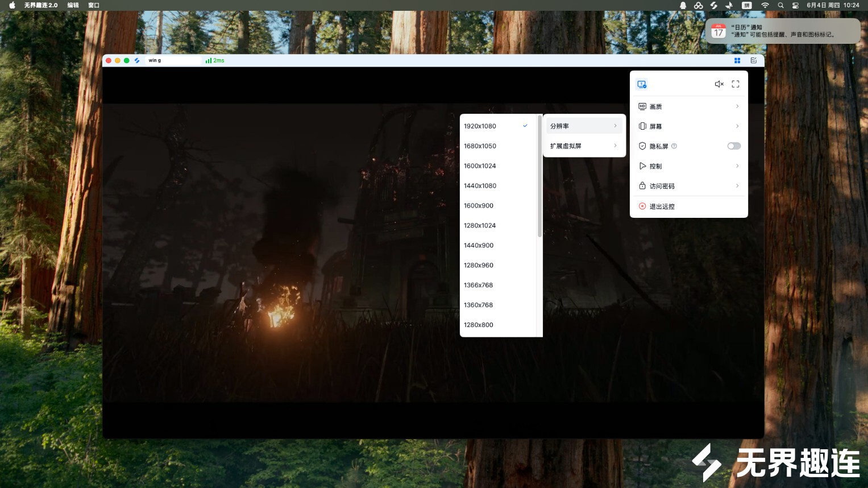
Task: Open the Apple menu
Action: coord(12,5)
